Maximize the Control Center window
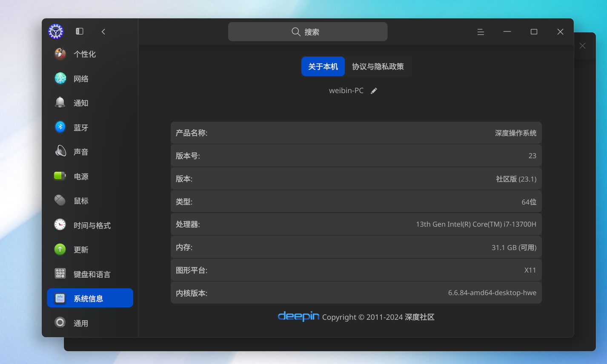The height and width of the screenshot is (364, 607). click(534, 32)
